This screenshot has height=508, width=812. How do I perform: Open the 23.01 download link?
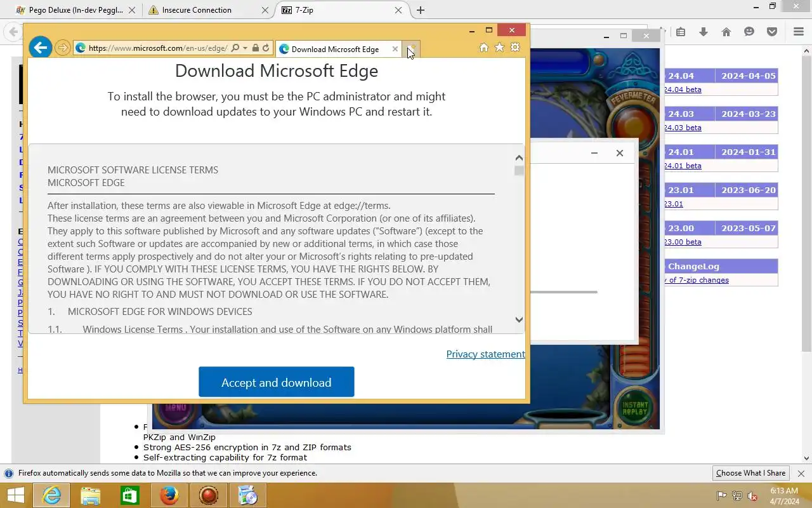point(674,204)
